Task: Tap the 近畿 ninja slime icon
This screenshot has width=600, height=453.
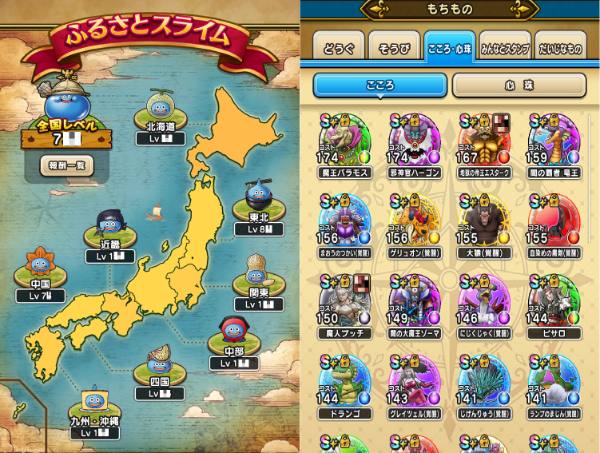Action: pos(110,225)
